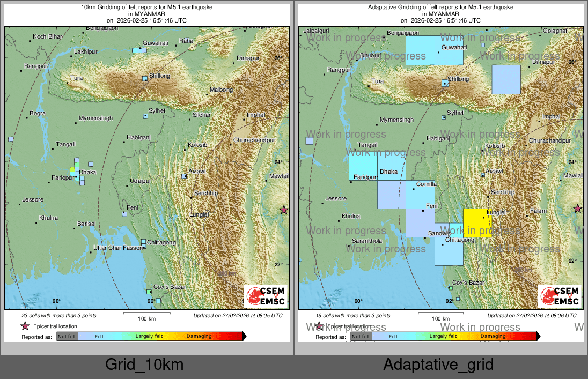Select the small cell at Sylhet on right map
Viewport: 588px width, 379px height.
tap(444, 117)
